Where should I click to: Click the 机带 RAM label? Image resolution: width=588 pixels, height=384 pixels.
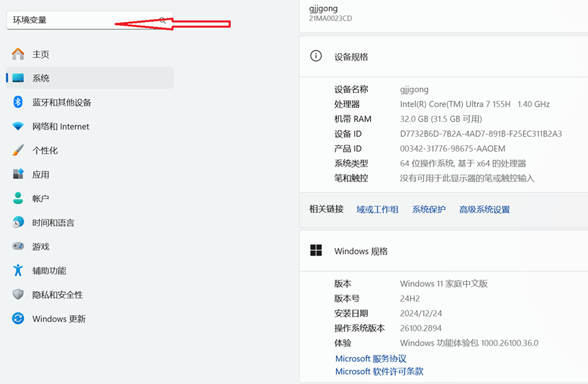point(353,119)
